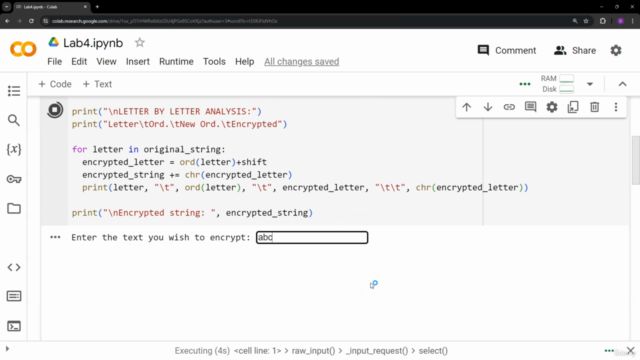Viewport: 640px width, 360px height.
Task: Open more cell actions menu
Action: (616, 107)
